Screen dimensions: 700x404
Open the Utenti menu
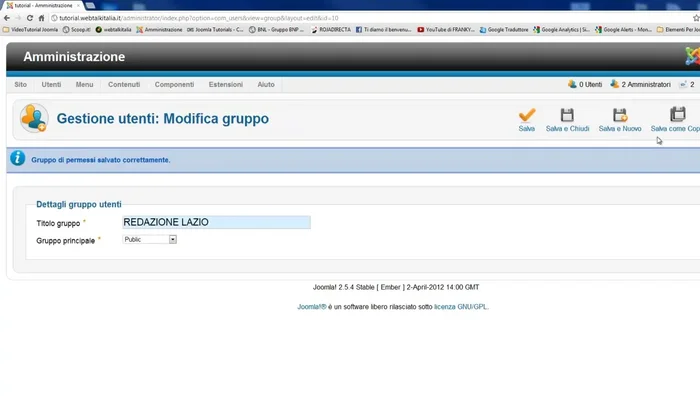pos(51,84)
